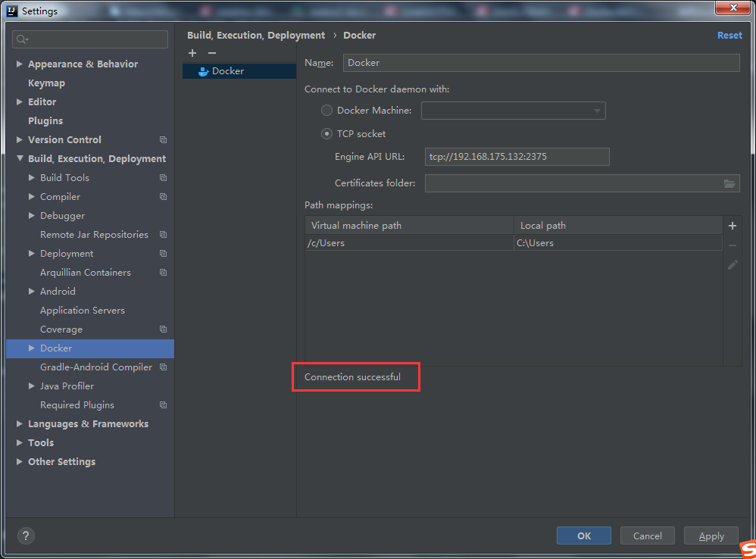The height and width of the screenshot is (559, 756).
Task: Expand Languages & Frameworks section
Action: 19,423
